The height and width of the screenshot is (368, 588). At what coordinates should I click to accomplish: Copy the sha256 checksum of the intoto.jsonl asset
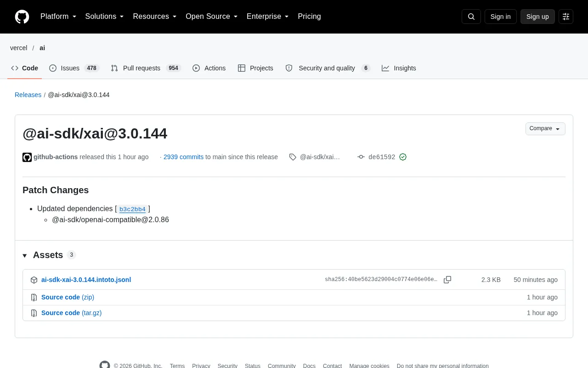pyautogui.click(x=447, y=280)
